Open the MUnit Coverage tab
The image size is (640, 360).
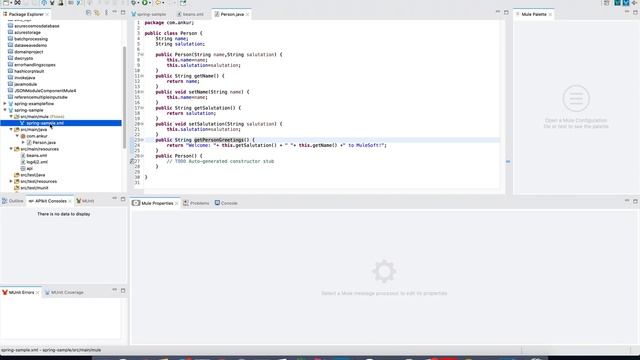pos(64,292)
